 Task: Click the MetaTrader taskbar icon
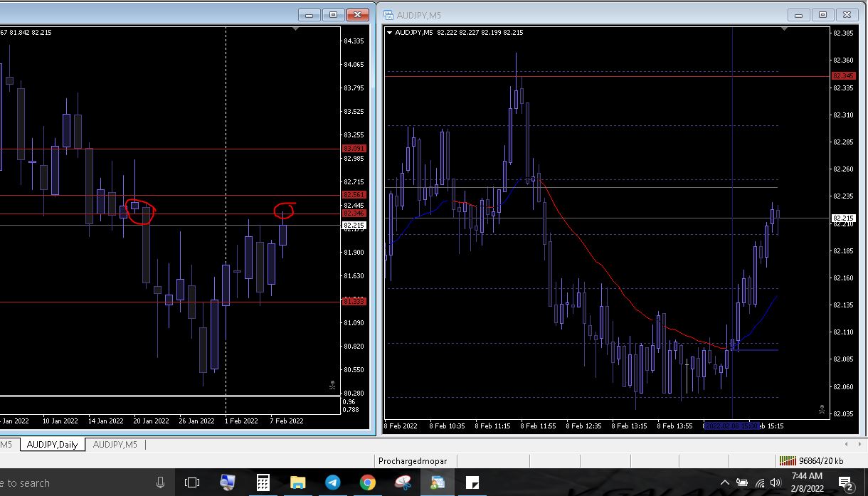click(436, 482)
